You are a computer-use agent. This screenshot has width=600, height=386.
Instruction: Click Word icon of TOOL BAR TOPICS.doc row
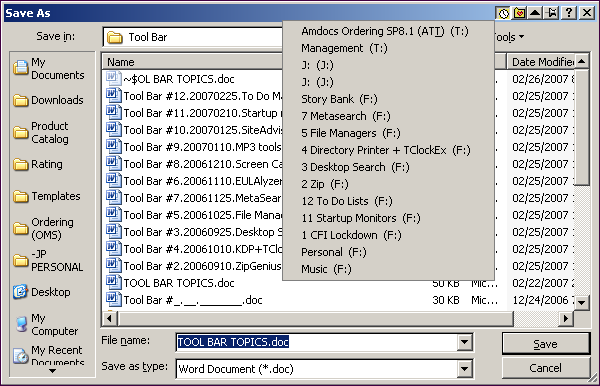tap(113, 282)
